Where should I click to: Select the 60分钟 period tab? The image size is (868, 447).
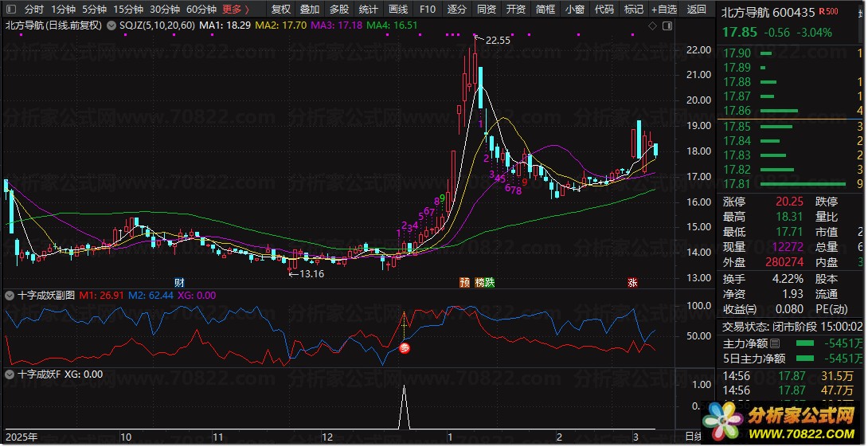(201, 9)
